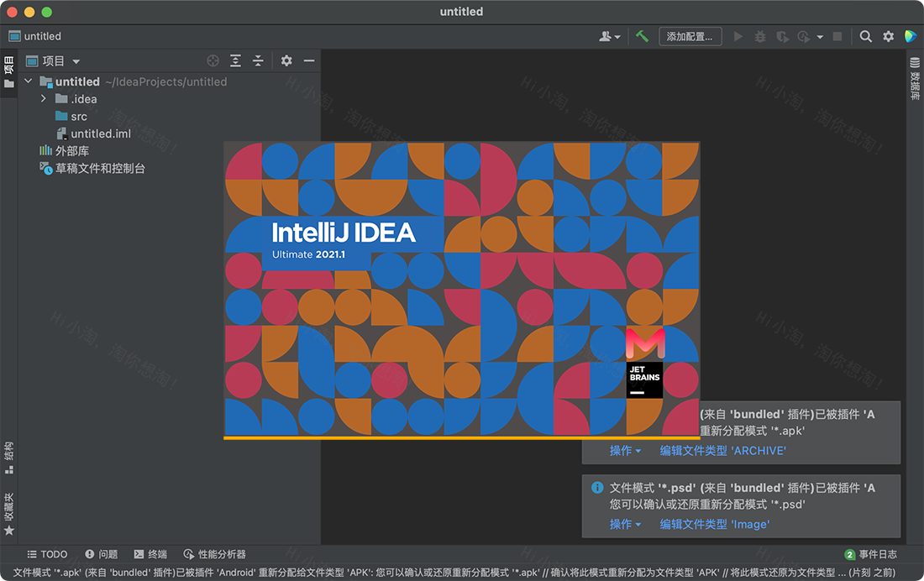Hide the project panel with minus icon
This screenshot has height=581, width=924.
pos(309,60)
